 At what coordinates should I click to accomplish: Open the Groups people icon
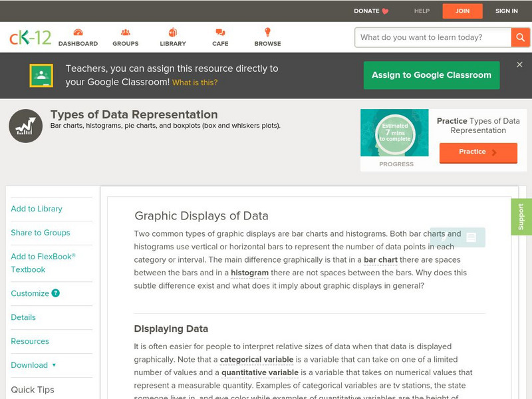click(x=126, y=32)
